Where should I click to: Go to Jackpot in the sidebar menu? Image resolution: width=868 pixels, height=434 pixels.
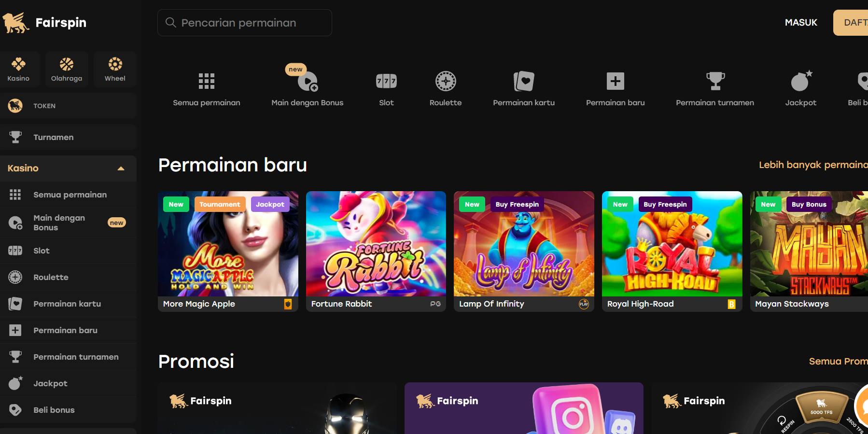tap(68, 383)
